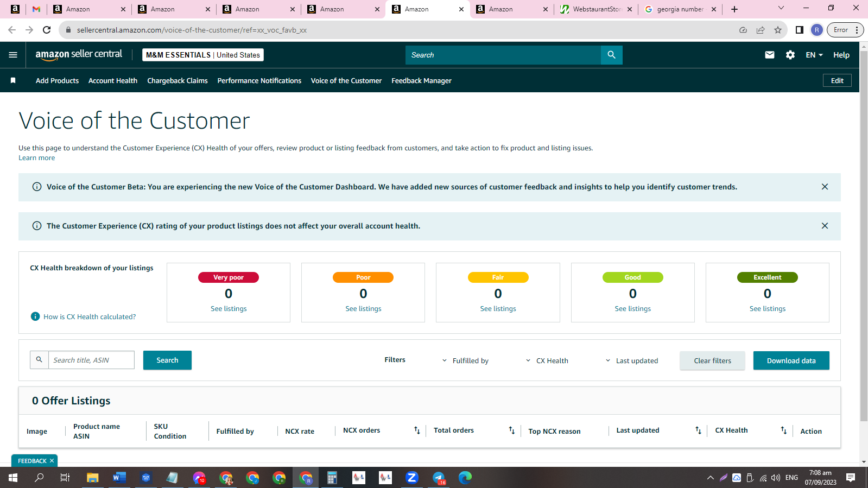Click the Edit favorites button
This screenshot has height=488, width=868.
point(837,80)
